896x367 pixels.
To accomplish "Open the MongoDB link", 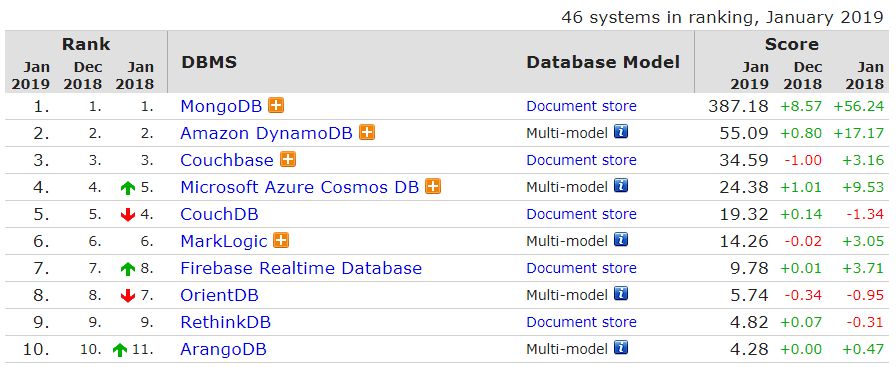I will 221,106.
